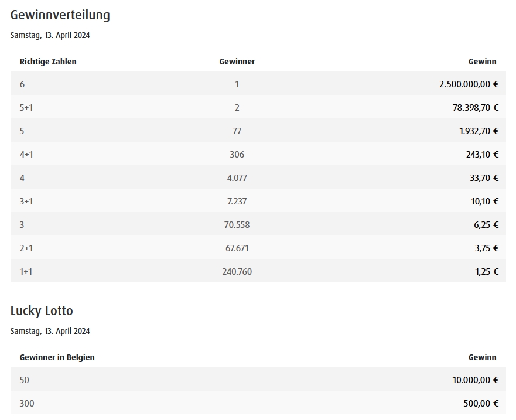
Task: Select the 33,70 € prize cell
Action: (x=484, y=178)
